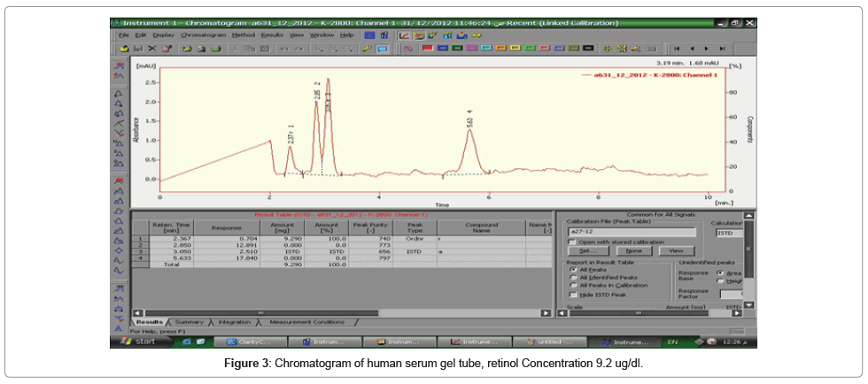Viewport: 868px width, 384px height.
Task: Choose Height as response base
Action: click(719, 280)
